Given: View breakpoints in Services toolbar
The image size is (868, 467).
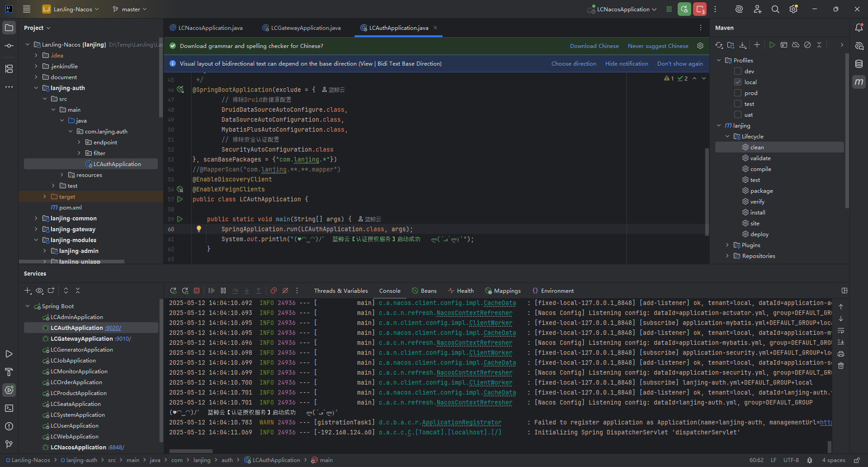Looking at the screenshot, I should coord(274,291).
